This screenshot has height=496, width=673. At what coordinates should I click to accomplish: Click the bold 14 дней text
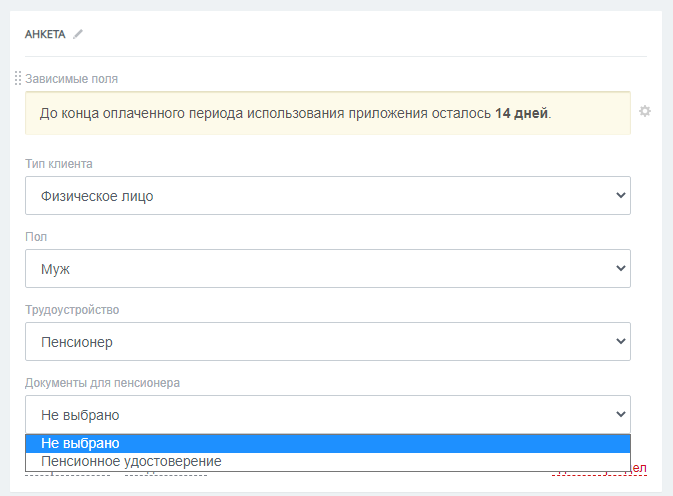coord(521,113)
